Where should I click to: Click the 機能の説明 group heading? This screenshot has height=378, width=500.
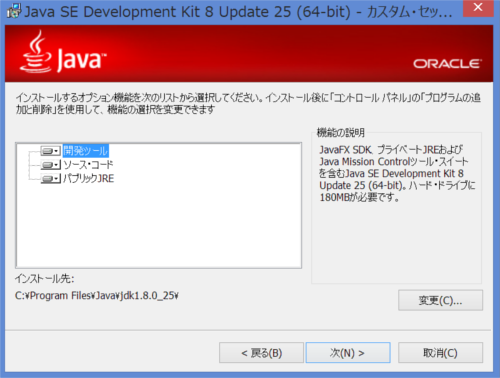tap(341, 133)
